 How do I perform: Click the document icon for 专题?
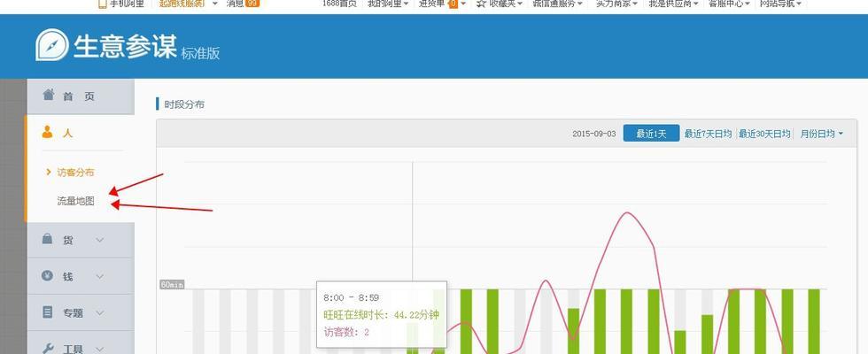48,312
